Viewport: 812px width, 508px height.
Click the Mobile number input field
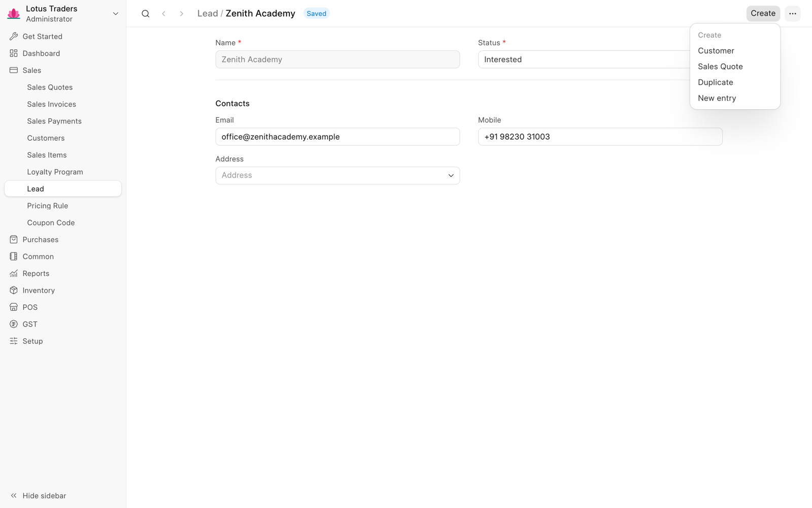[600, 137]
